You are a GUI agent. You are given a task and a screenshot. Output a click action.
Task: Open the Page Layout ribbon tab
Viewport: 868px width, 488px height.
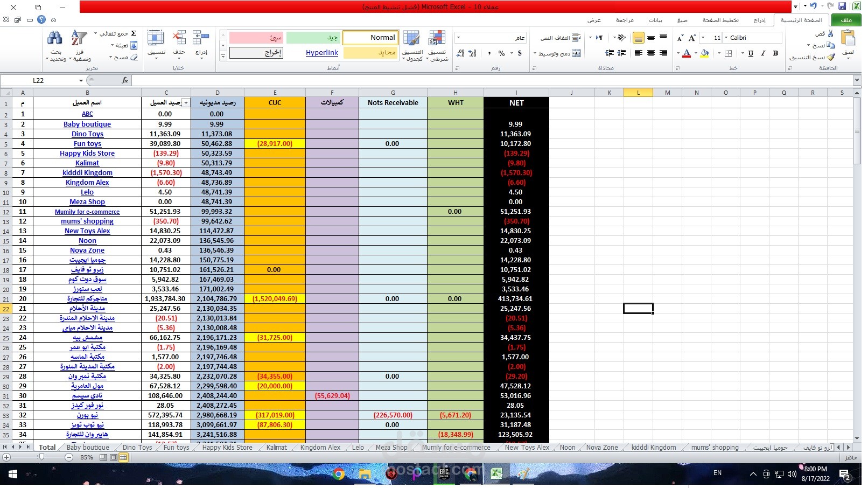pos(720,20)
